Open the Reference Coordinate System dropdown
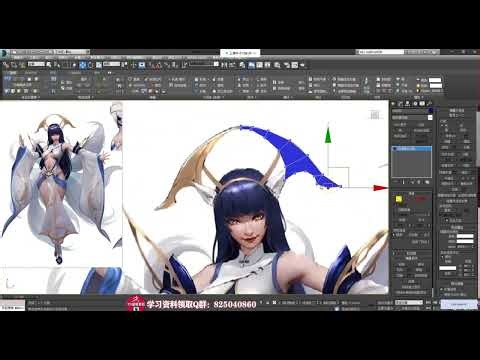This screenshot has width=480, height=360. (111, 64)
